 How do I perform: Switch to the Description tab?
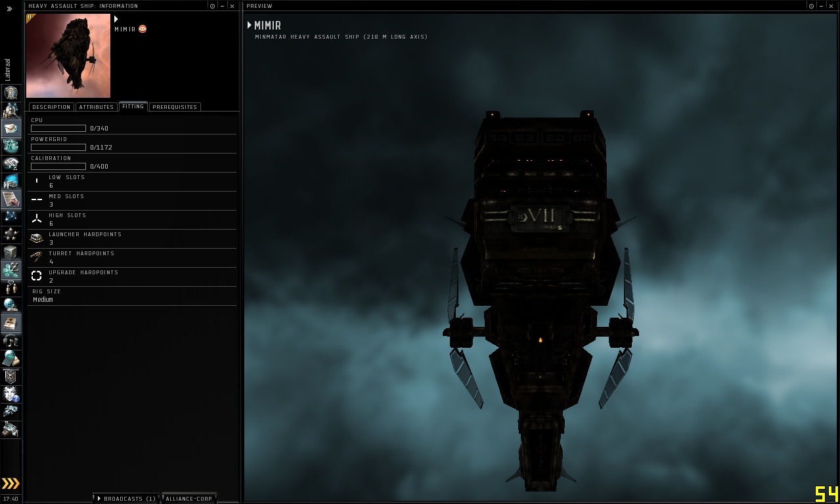click(x=51, y=107)
